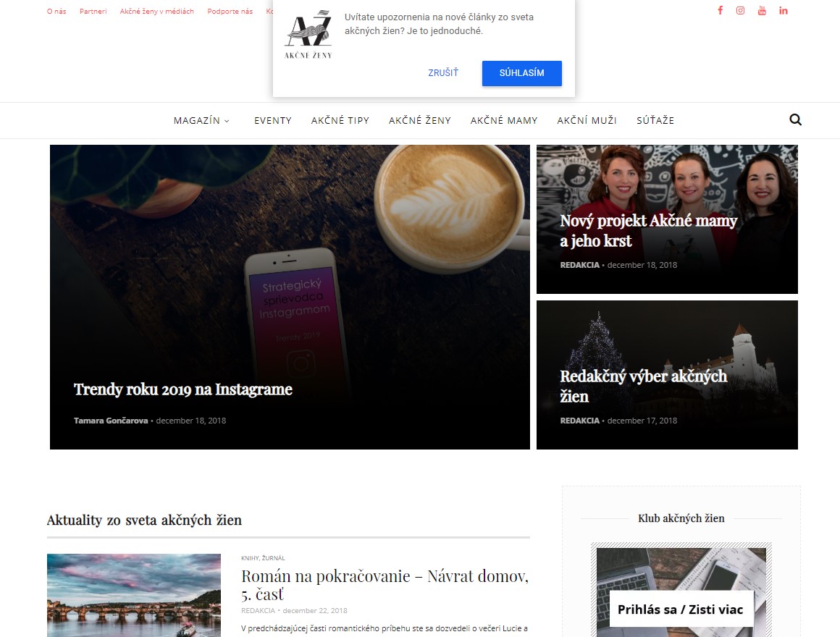Viewport: 840px width, 637px height.
Task: Click the Akčné ženy logo in notification popup
Action: click(x=308, y=34)
